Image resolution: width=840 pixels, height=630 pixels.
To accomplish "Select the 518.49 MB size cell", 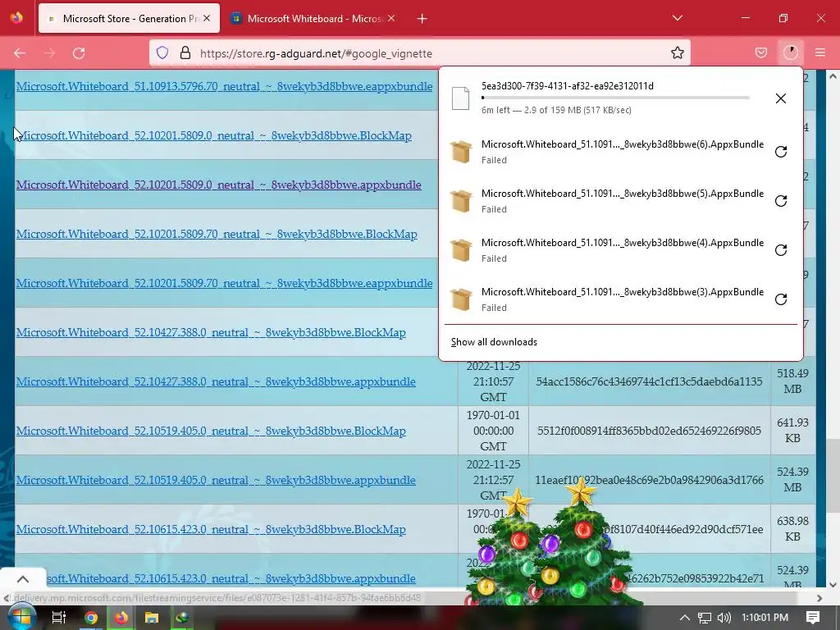I will [793, 381].
